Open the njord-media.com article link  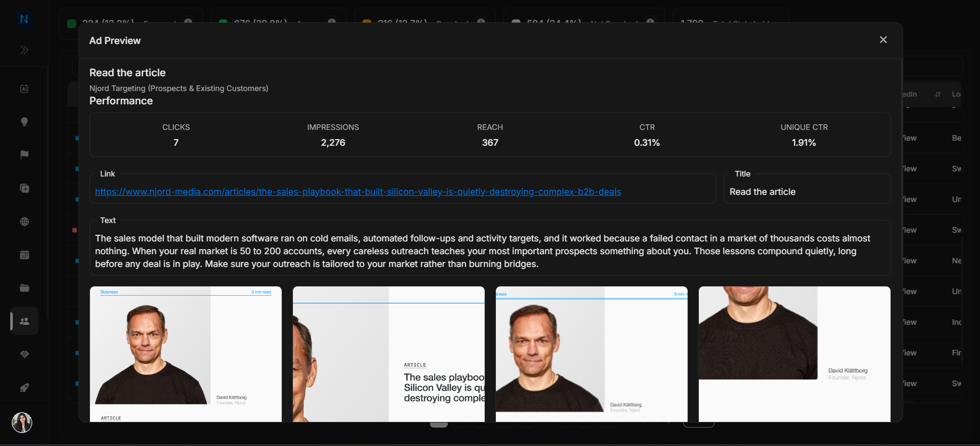pyautogui.click(x=358, y=192)
